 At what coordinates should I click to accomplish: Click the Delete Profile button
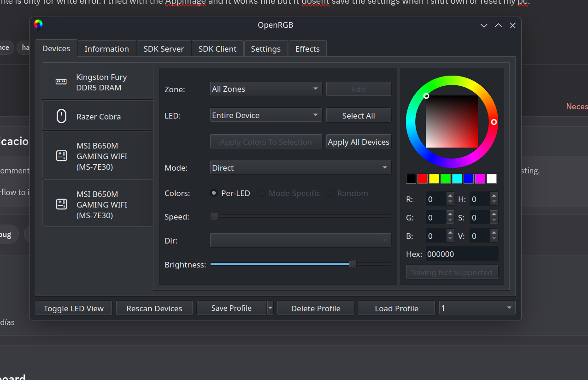pos(316,309)
